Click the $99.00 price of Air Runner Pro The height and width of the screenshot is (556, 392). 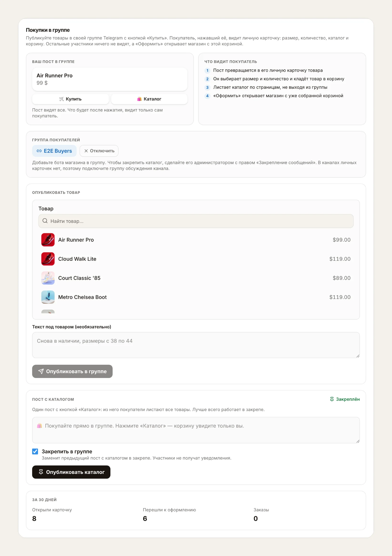341,240
